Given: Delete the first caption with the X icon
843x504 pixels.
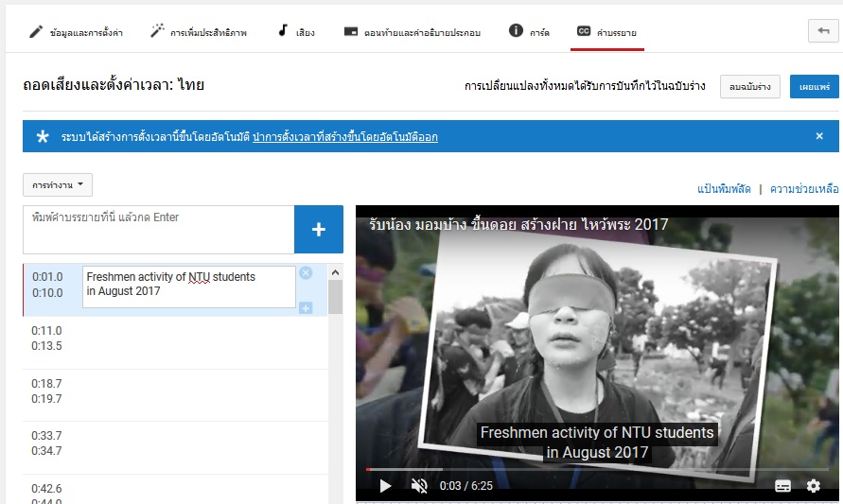Looking at the screenshot, I should coord(306,273).
